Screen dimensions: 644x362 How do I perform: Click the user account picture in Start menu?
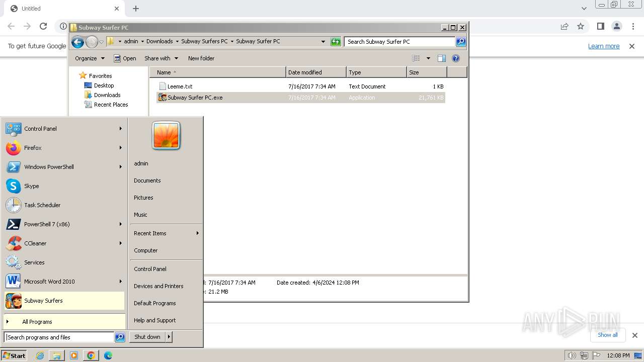tap(166, 136)
